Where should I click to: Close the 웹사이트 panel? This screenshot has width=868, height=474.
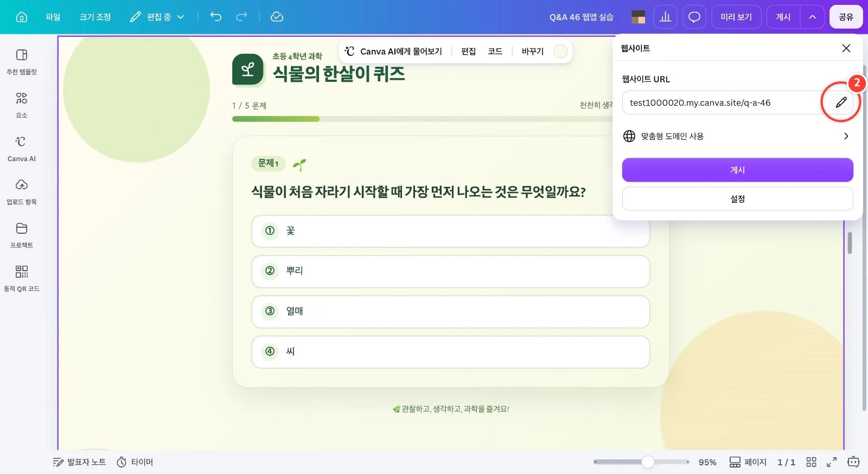[846, 48]
